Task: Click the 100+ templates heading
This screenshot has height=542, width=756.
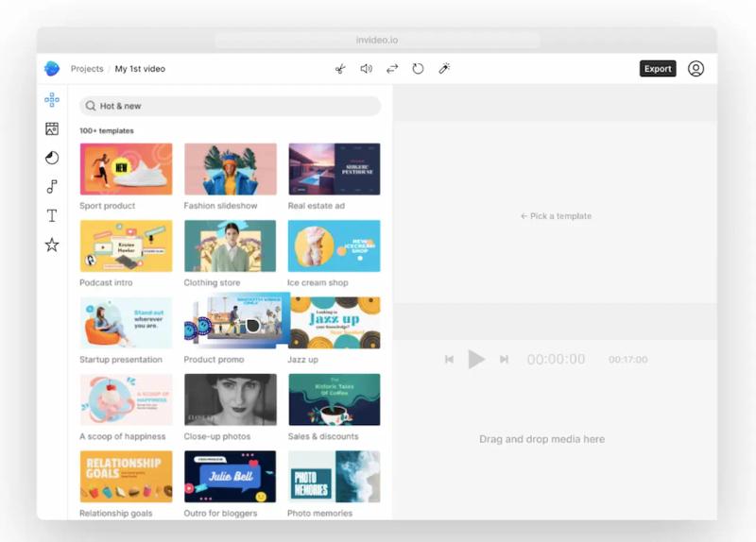Action: 107,130
